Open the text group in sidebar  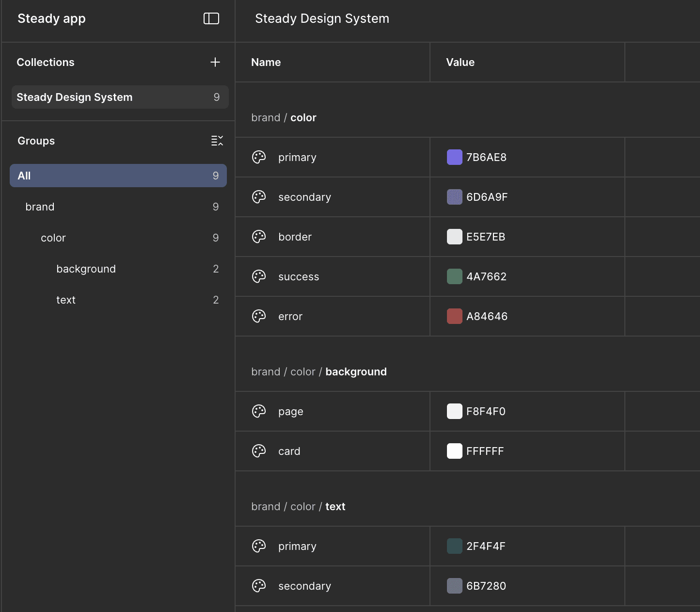click(x=66, y=300)
